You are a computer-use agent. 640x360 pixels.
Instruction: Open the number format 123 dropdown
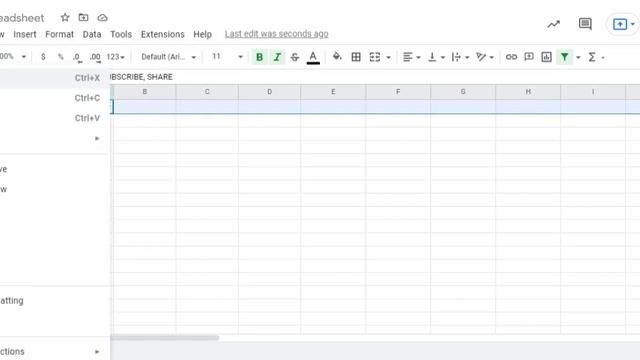[x=116, y=57]
